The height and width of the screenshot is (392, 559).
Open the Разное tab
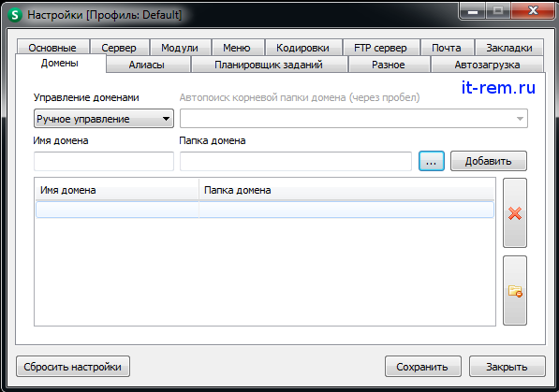389,65
